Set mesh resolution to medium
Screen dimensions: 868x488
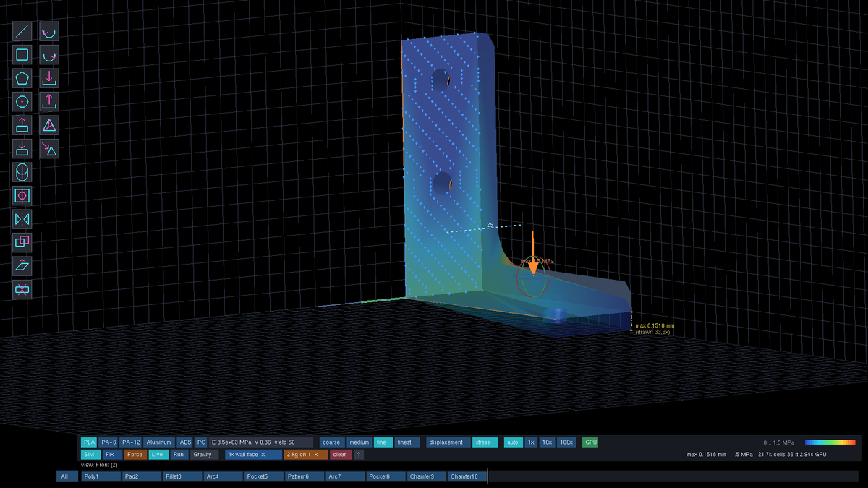coord(359,442)
